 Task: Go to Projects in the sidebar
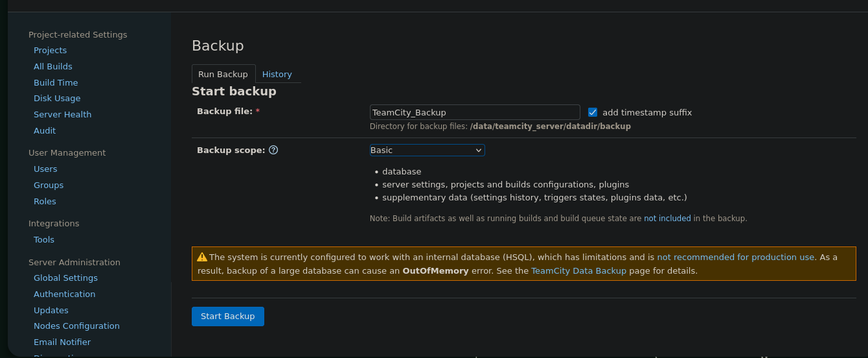pyautogui.click(x=50, y=51)
